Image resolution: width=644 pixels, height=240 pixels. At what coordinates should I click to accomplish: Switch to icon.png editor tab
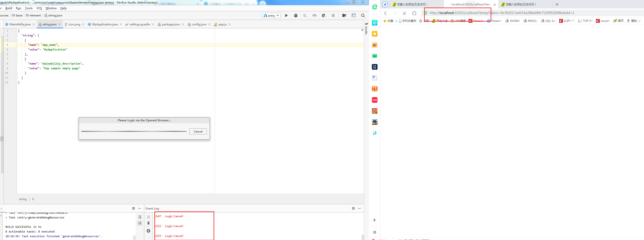tap(74, 24)
